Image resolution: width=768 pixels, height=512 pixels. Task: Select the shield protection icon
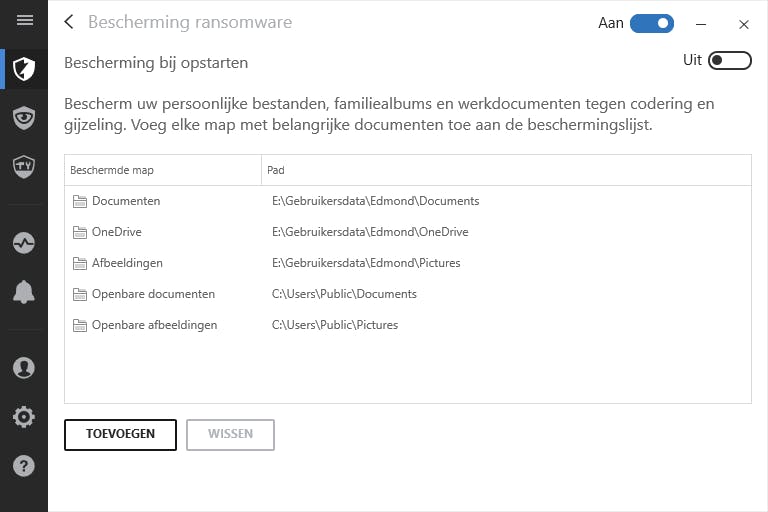(24, 69)
